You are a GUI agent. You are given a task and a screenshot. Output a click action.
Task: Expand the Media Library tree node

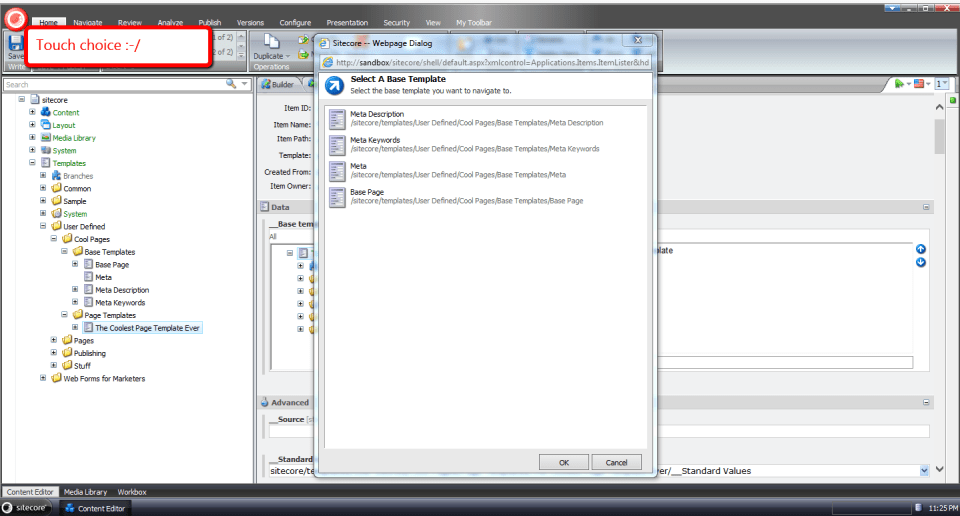click(32, 138)
